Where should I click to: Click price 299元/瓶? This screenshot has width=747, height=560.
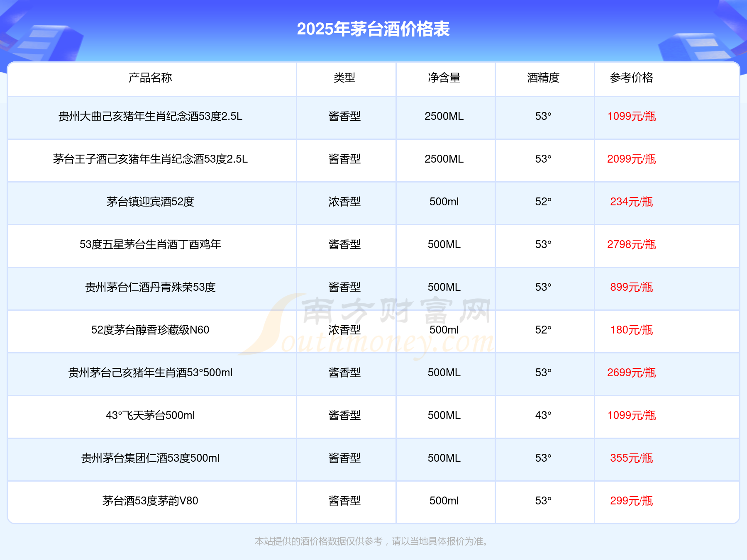click(x=632, y=501)
